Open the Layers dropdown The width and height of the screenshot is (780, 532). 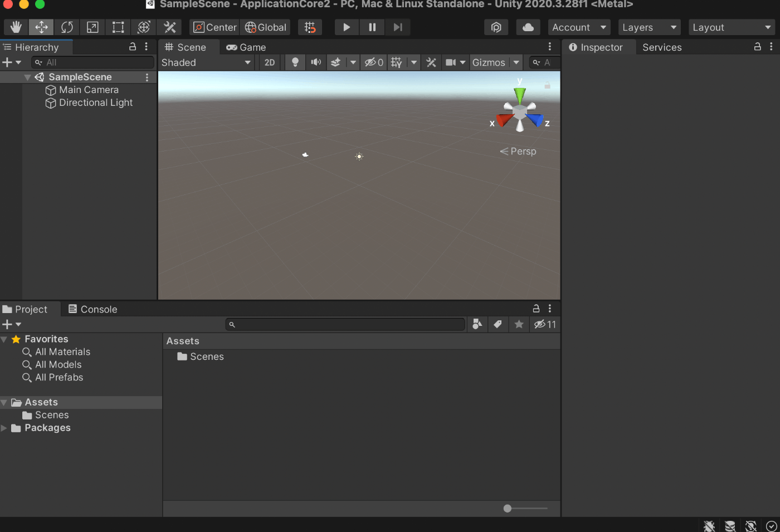click(650, 27)
